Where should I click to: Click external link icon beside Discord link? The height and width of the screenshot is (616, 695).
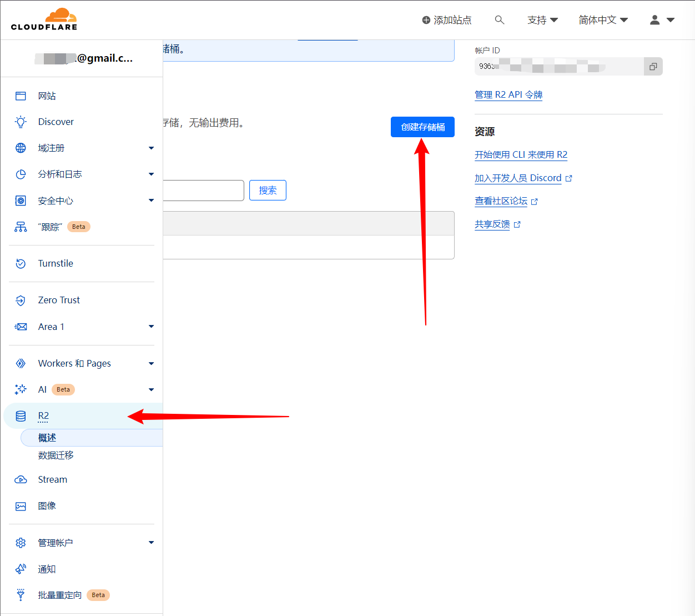(x=568, y=178)
